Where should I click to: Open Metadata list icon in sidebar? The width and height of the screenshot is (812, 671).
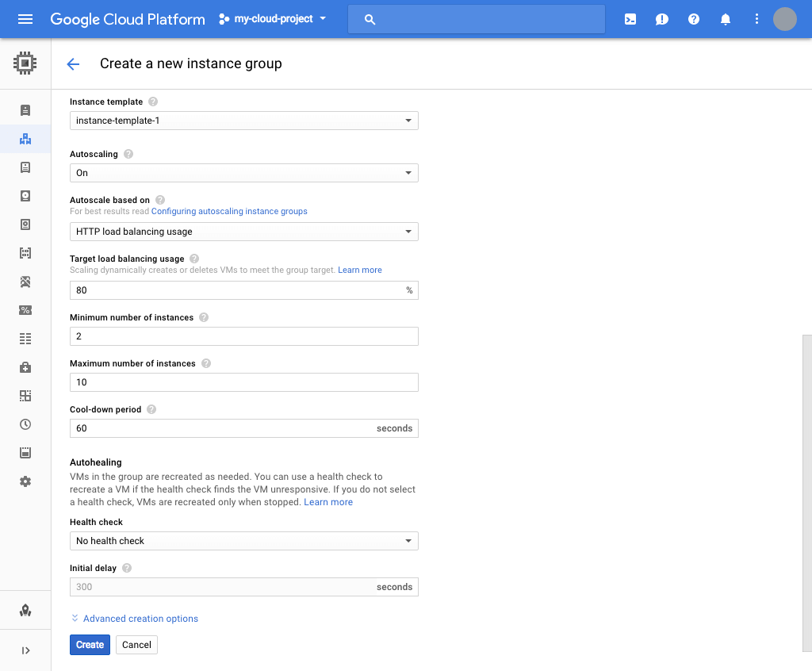click(x=25, y=339)
